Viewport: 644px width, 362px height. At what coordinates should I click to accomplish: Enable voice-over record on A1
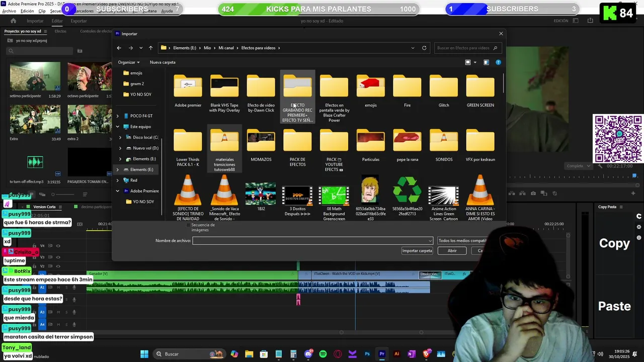pos(74,288)
